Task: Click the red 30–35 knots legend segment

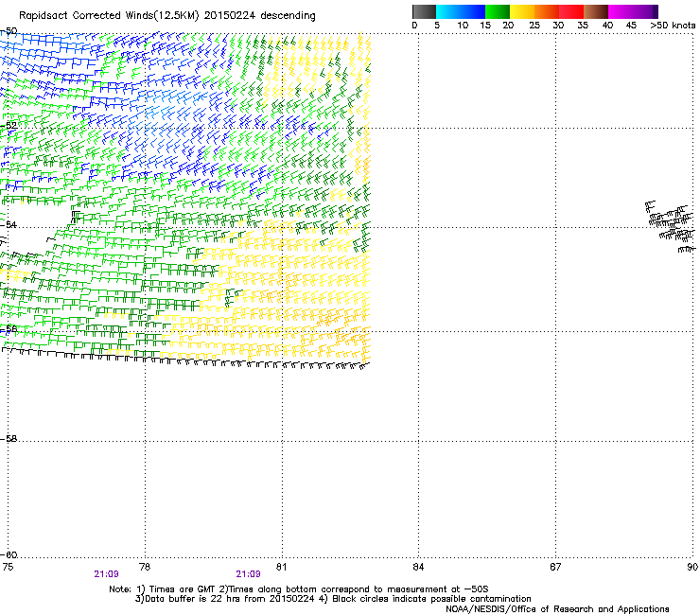Action: coord(571,11)
